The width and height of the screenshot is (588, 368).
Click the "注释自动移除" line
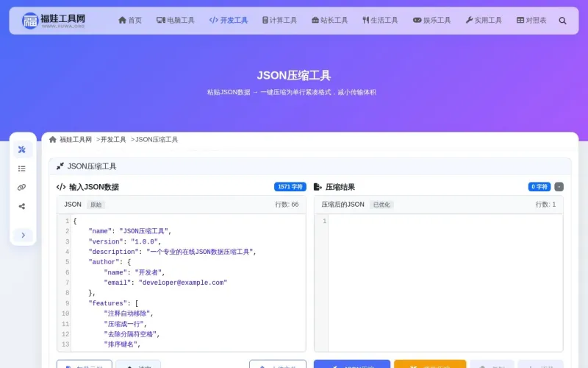click(129, 314)
